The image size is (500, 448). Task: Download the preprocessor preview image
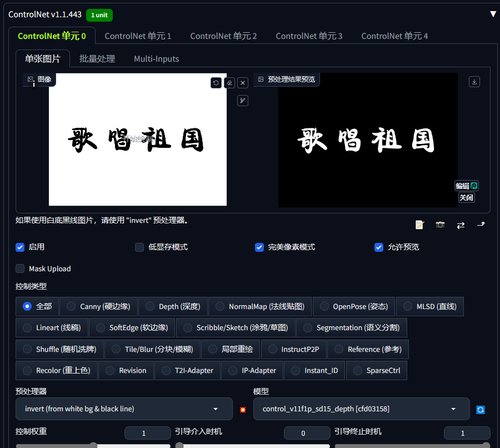474,82
